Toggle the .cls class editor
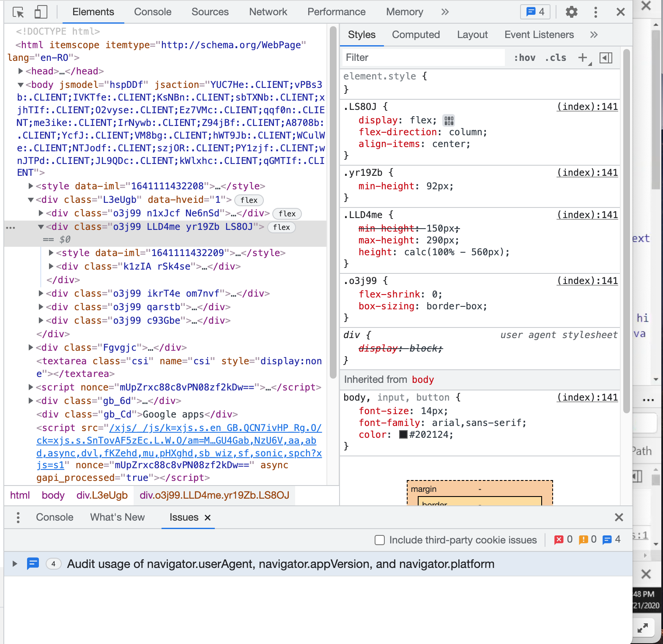This screenshot has height=644, width=663. pyautogui.click(x=555, y=57)
